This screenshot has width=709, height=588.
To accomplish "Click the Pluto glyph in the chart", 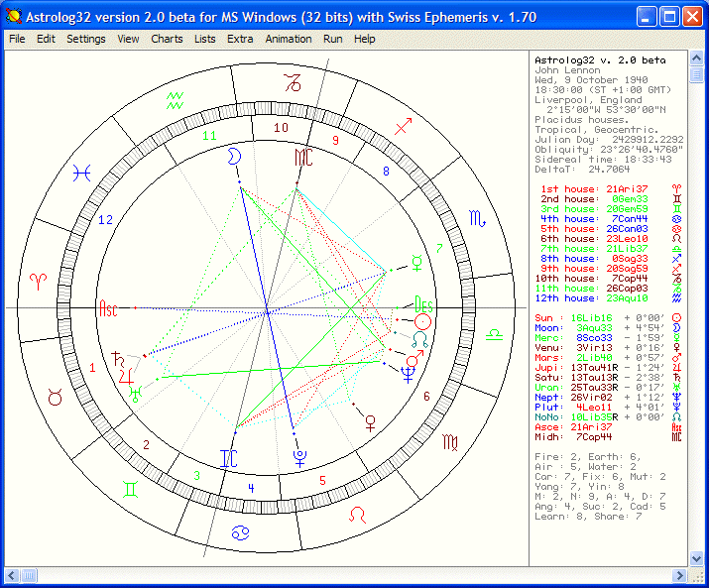I will [x=299, y=458].
